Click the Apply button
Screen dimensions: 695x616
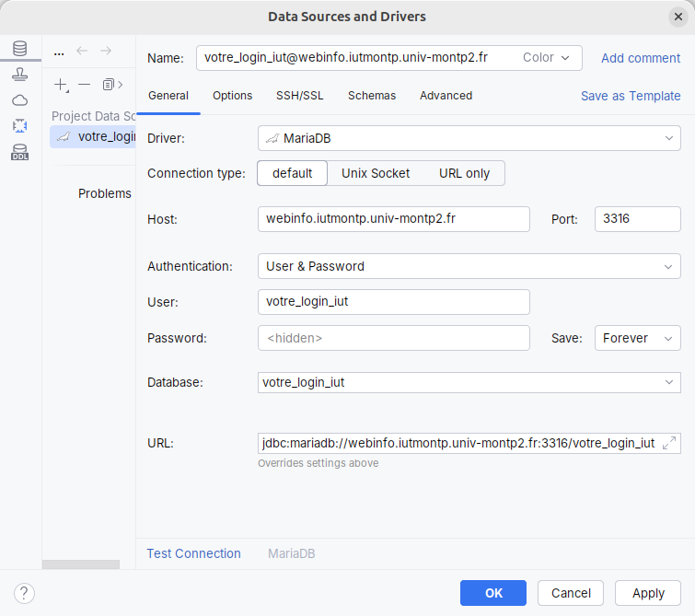point(647,593)
